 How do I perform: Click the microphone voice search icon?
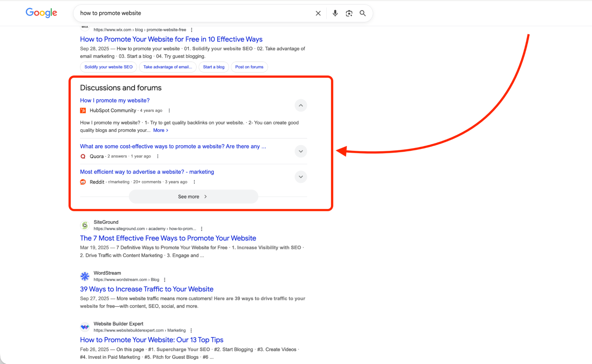point(335,13)
